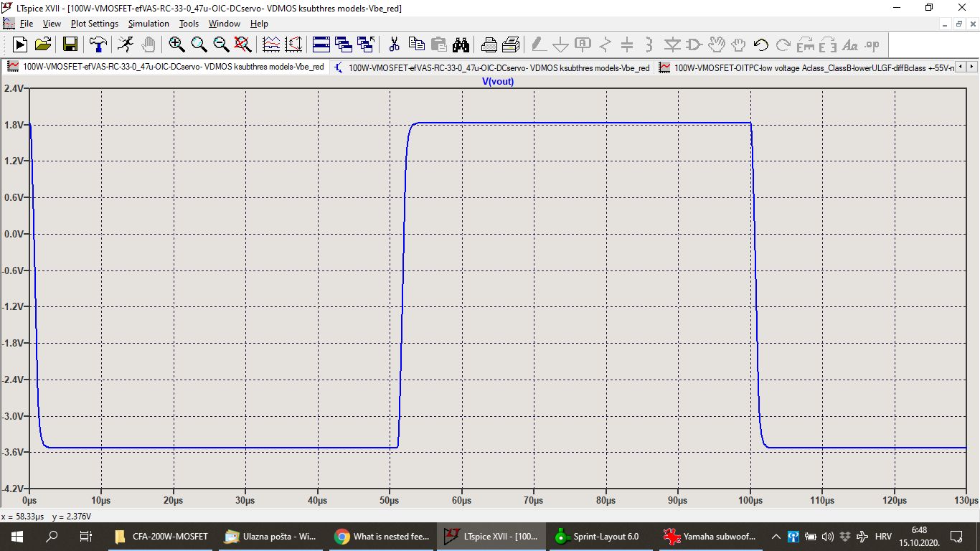Switch to Chrome 'What is nested fee...' window

coord(382,536)
